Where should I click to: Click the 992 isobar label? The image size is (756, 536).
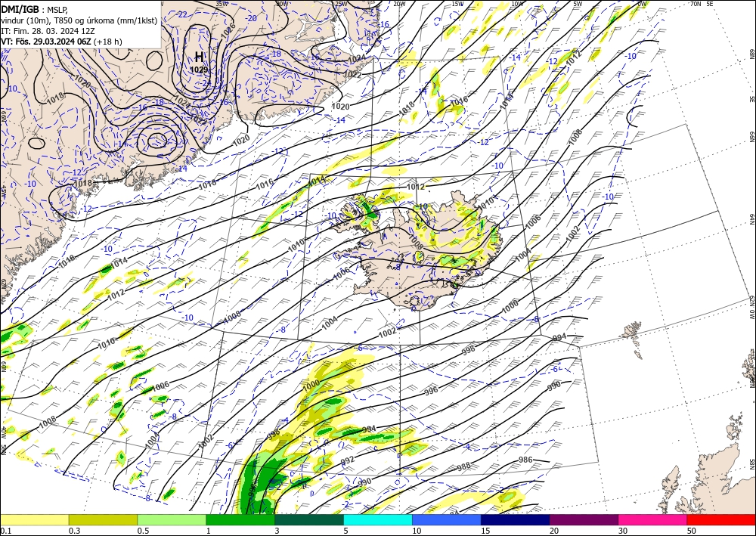point(348,460)
